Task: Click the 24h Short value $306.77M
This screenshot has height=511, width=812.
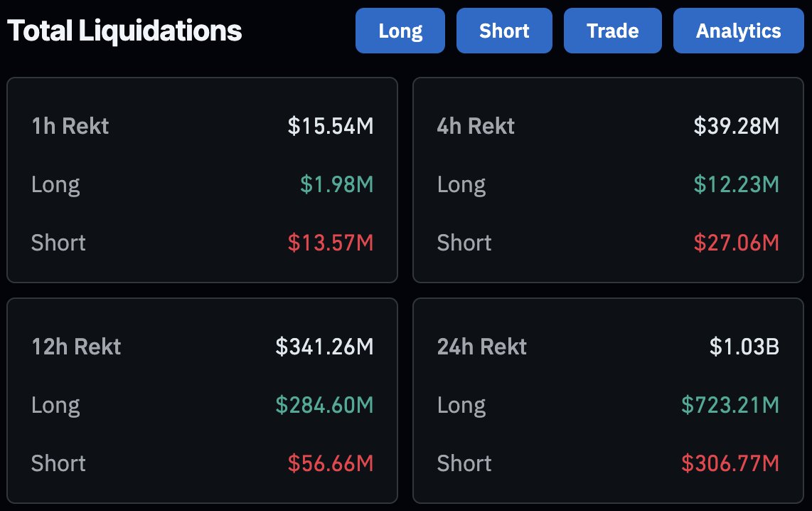Action: tap(730, 463)
